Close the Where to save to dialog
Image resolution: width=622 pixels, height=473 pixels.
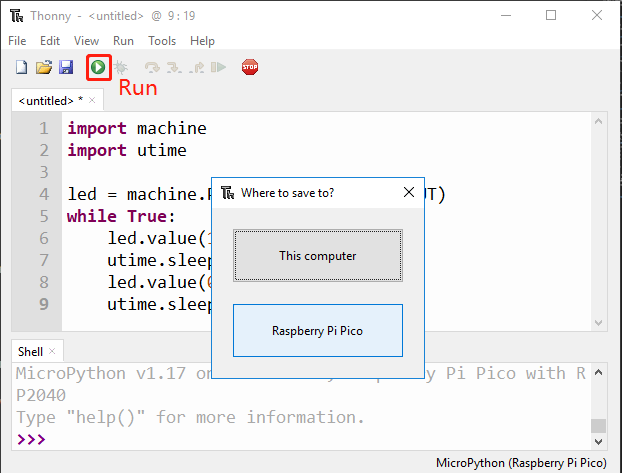pos(409,192)
